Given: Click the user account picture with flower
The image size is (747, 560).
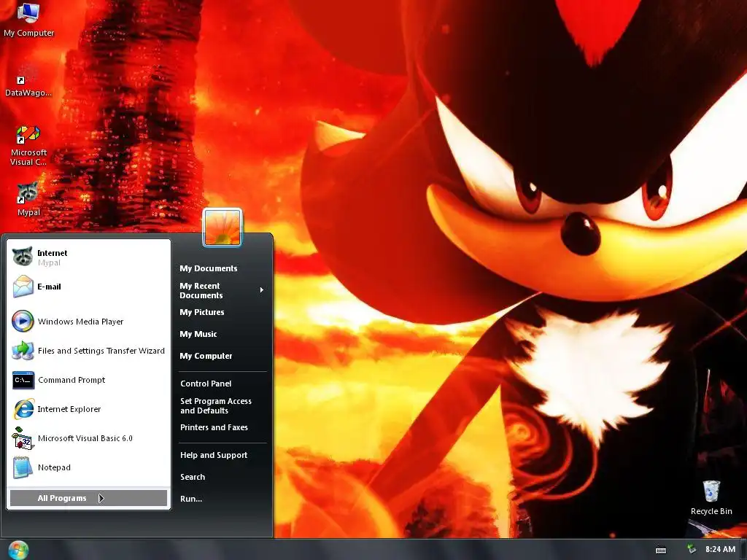Looking at the screenshot, I should [222, 227].
